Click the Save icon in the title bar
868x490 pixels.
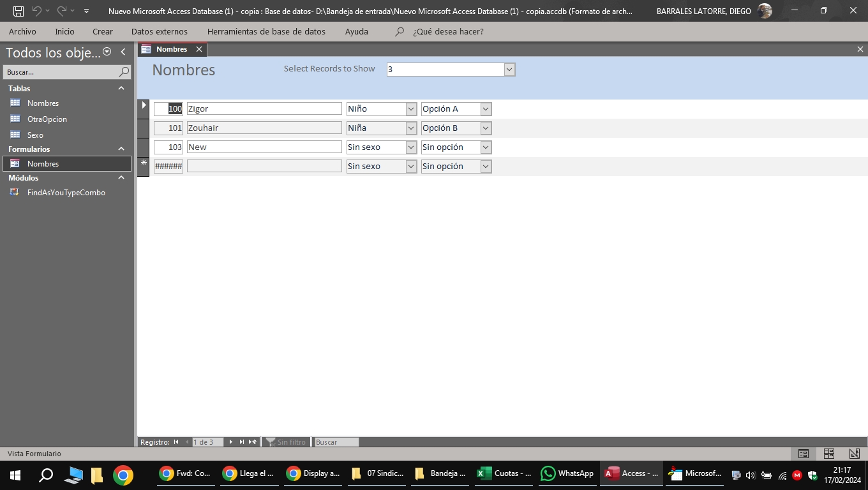[19, 11]
